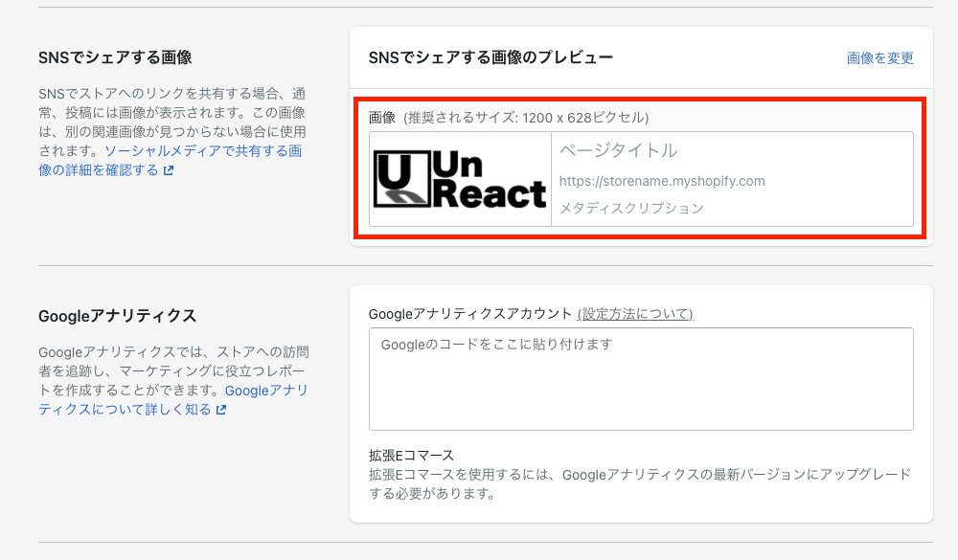Click the UnReact logo preview thumbnail

pos(460,180)
